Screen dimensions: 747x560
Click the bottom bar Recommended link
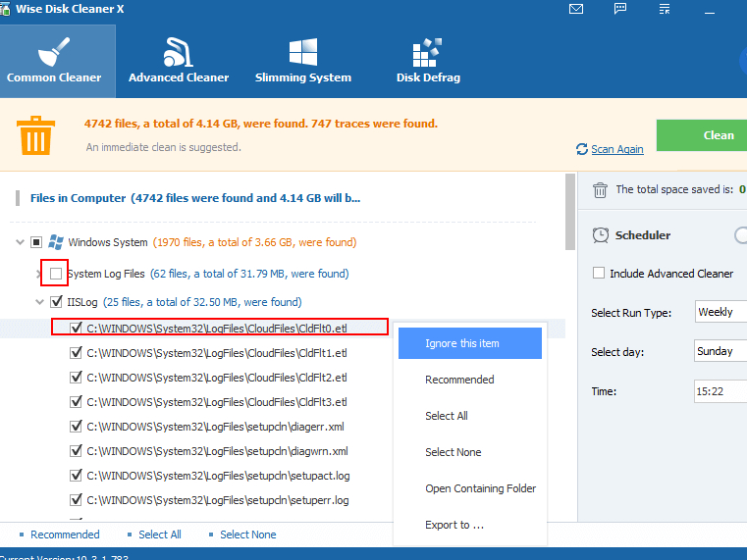[x=65, y=535]
